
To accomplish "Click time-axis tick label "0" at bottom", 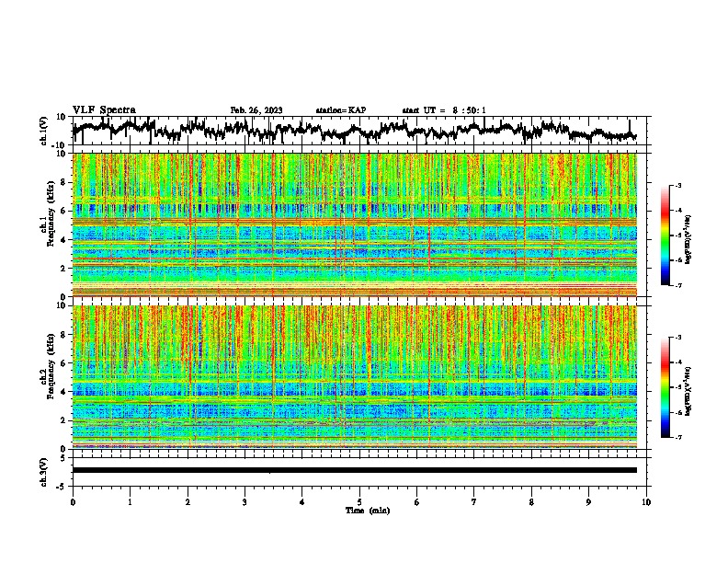I will (73, 502).
